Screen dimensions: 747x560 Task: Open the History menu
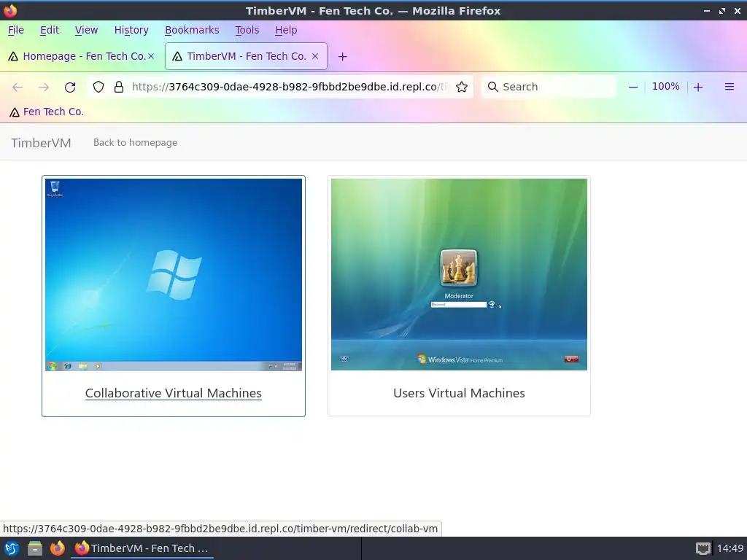tap(131, 30)
